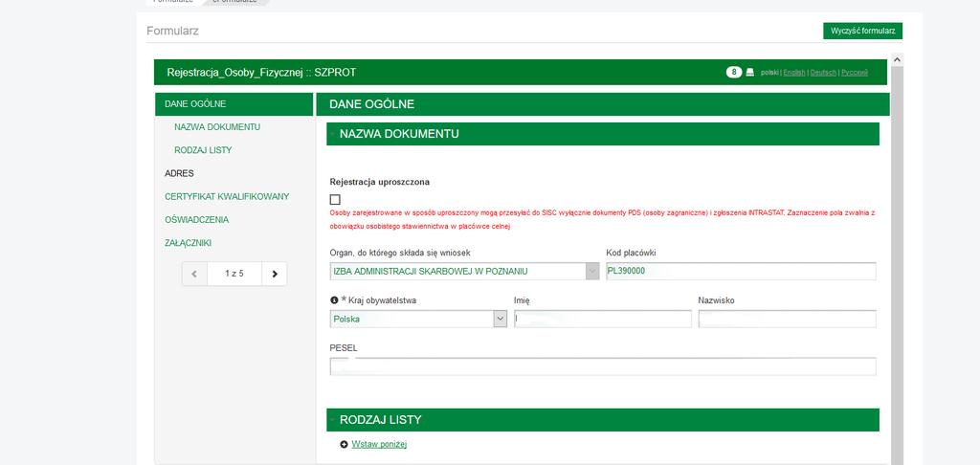This screenshot has height=465, width=980.
Task: Click the PESEL input field
Action: (x=603, y=366)
